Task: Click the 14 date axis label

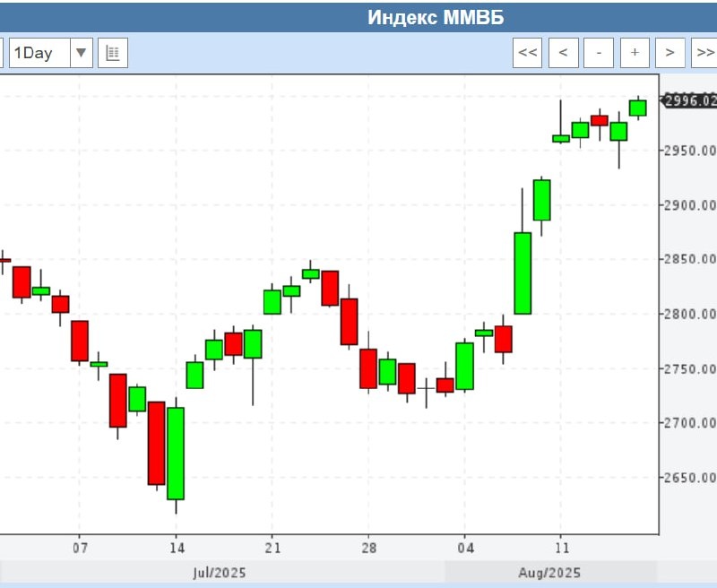Action: coord(177,548)
